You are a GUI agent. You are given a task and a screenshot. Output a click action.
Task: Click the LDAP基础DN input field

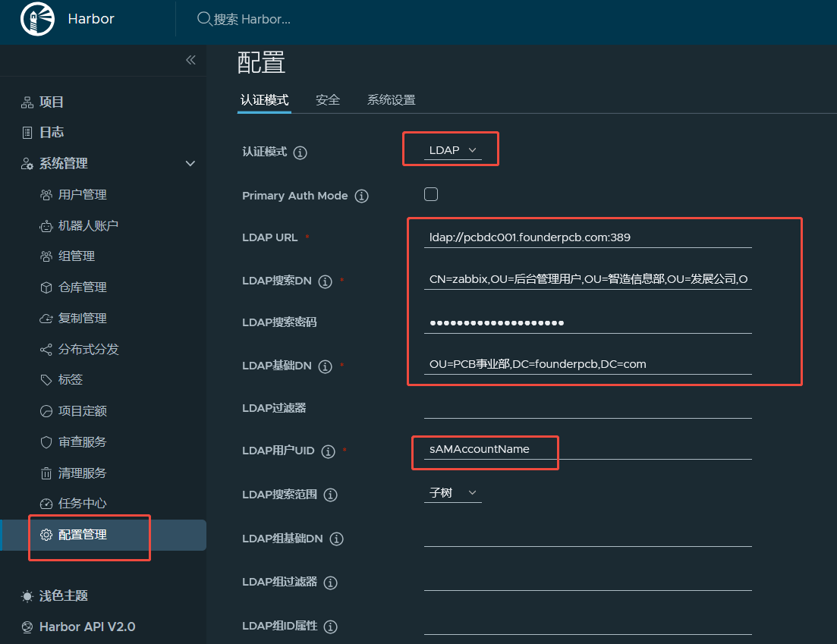[587, 364]
